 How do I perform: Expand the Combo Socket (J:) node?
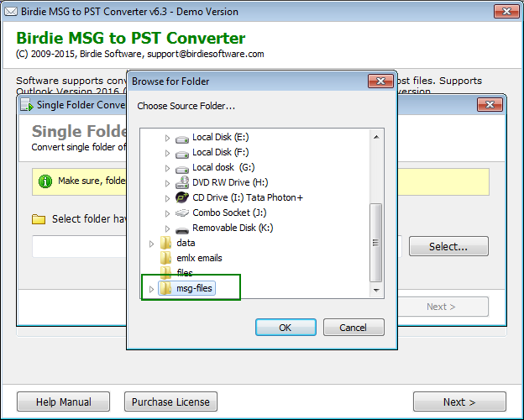[167, 213]
